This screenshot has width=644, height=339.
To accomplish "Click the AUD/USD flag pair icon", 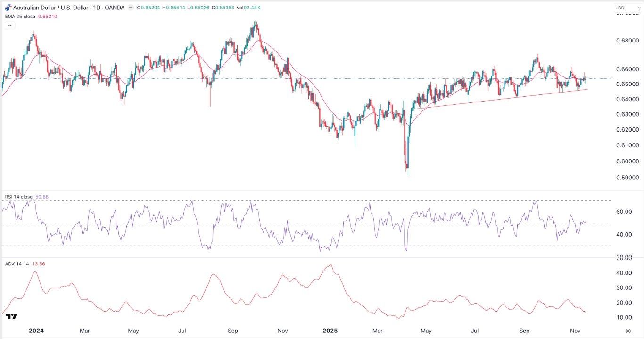I will [8, 7].
